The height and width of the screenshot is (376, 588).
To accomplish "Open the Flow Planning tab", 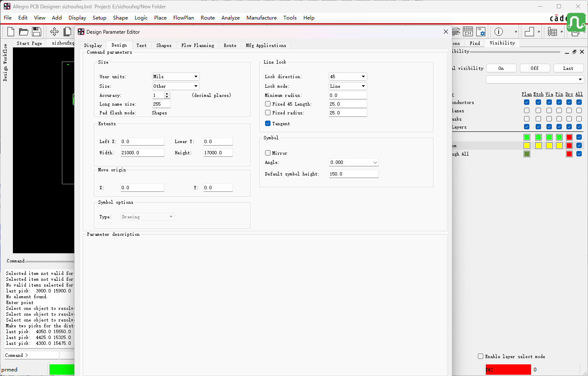I will coord(197,45).
